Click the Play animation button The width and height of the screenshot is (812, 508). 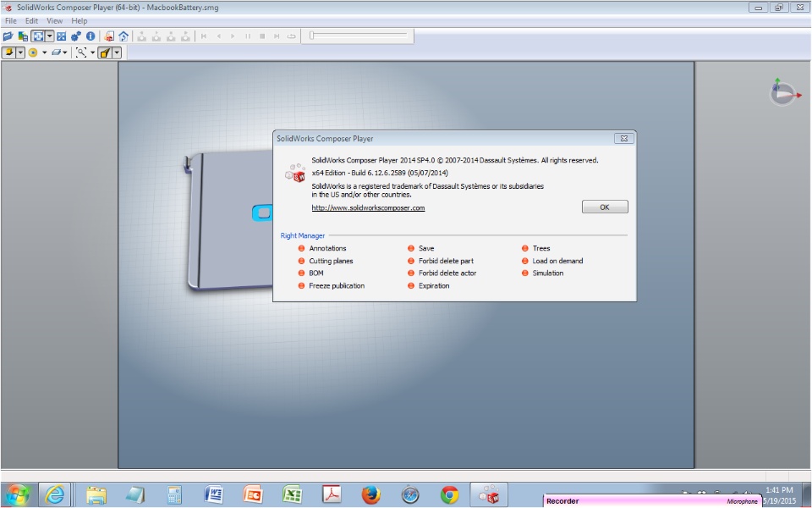tap(233, 36)
